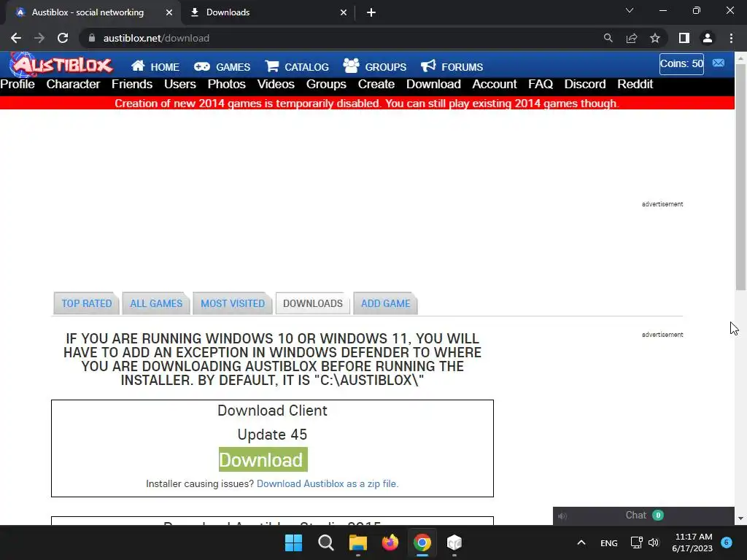Click Download Austiblox as a zip file link
Viewport: 747px width, 560px height.
[x=328, y=484]
